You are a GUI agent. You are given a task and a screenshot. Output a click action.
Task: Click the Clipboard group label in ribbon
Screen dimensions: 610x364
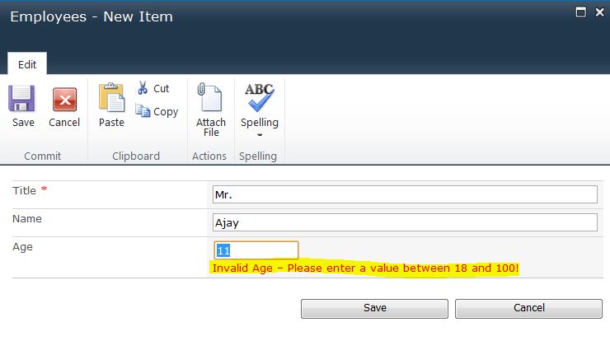(x=136, y=156)
